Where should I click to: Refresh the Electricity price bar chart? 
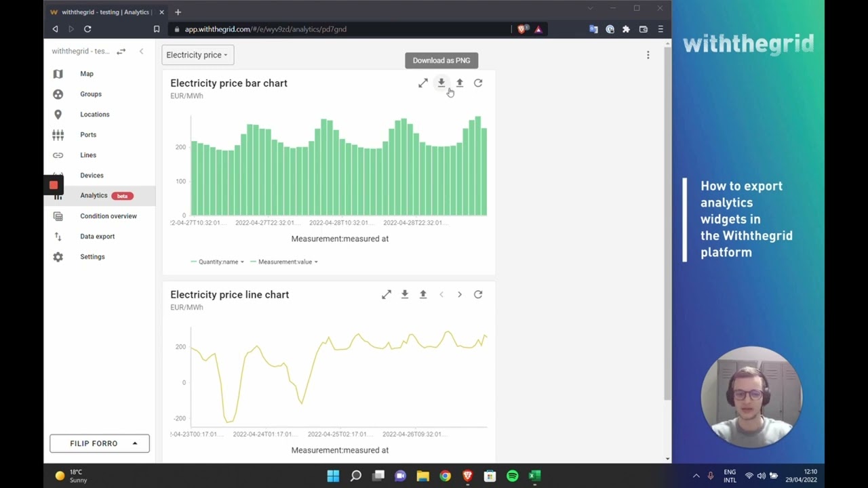[478, 83]
